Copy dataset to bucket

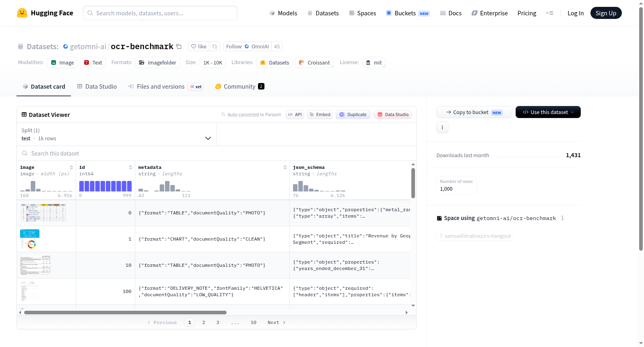point(474,112)
